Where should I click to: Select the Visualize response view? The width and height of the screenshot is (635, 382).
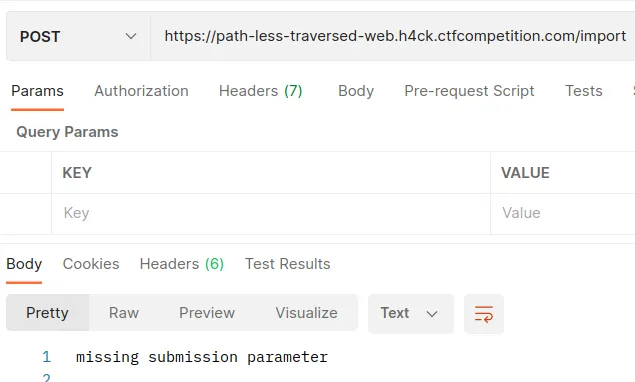(306, 313)
